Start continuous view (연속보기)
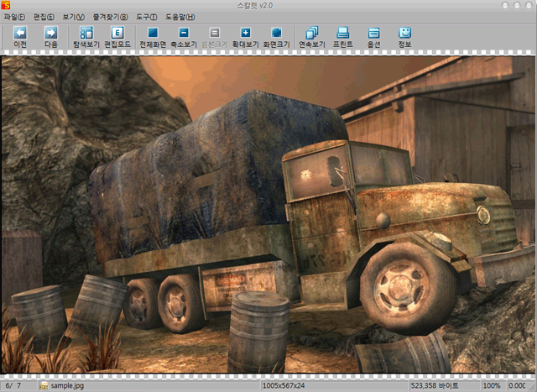The height and width of the screenshot is (392, 537). coord(311,37)
